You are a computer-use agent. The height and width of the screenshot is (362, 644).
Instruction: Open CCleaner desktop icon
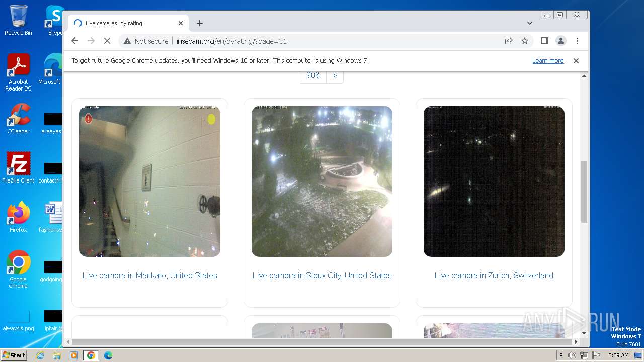[18, 119]
